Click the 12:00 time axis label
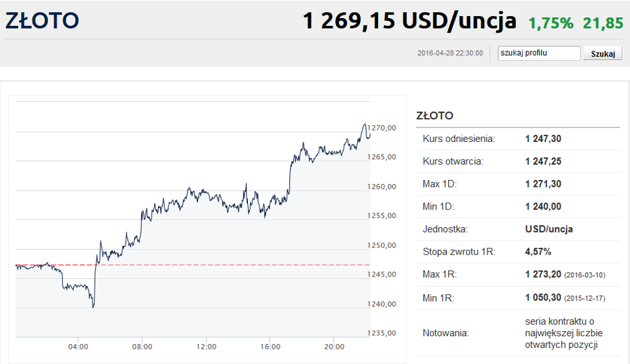Viewport: 630px width, 364px height. (x=206, y=347)
